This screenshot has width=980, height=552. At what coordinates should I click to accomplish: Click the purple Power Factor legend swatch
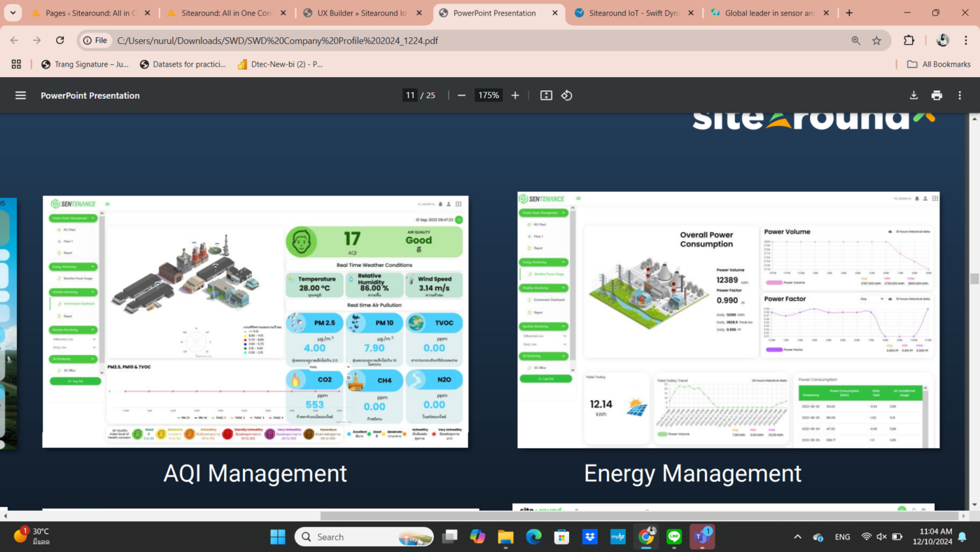tap(775, 349)
